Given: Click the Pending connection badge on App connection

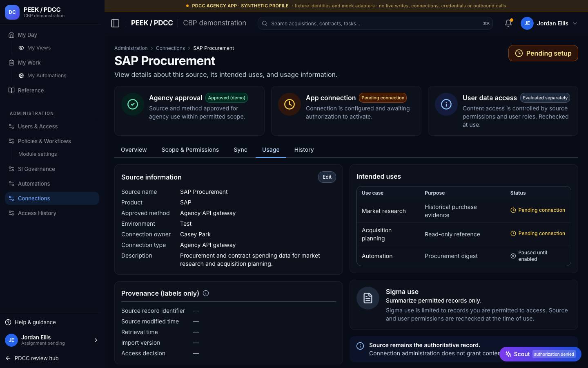Looking at the screenshot, I should (x=383, y=98).
